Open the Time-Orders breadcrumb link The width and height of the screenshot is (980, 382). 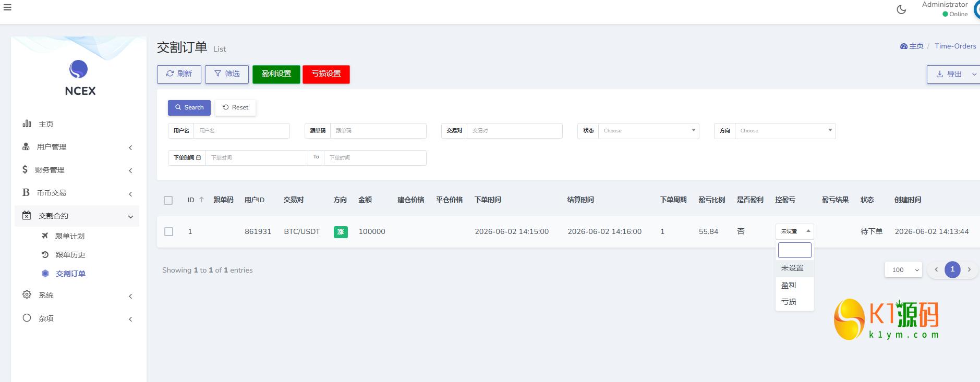coord(955,46)
